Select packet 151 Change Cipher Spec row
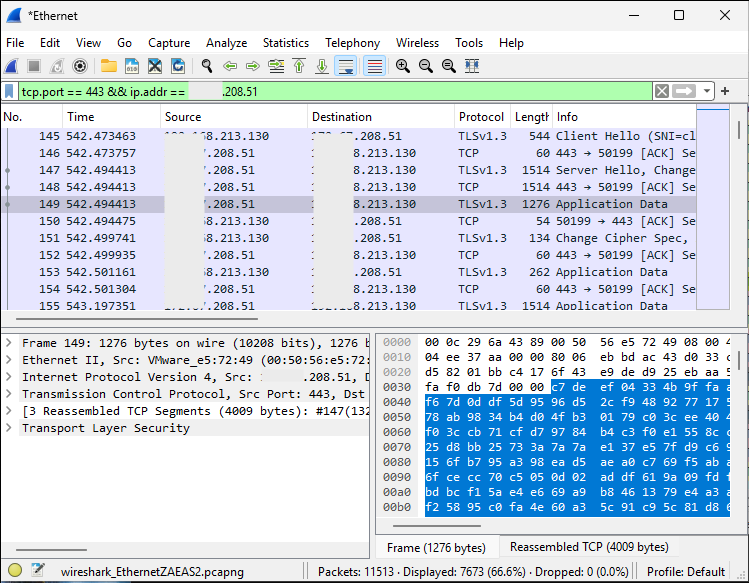Viewport: 749px width, 583px height. click(x=349, y=238)
